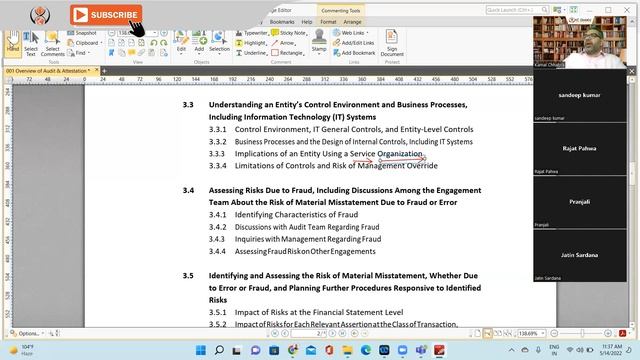
Task: Open the Selection objects tool
Action: click(x=220, y=43)
